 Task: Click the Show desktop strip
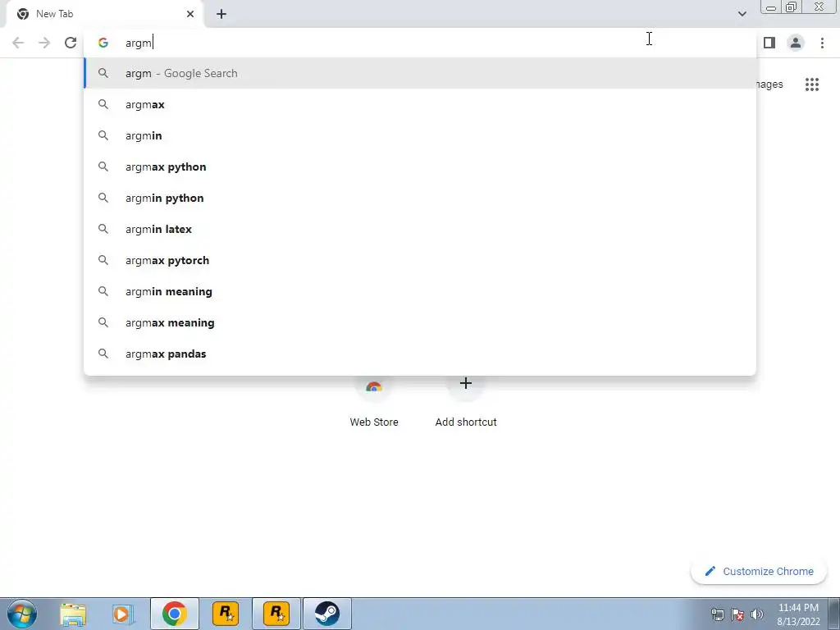click(x=834, y=614)
